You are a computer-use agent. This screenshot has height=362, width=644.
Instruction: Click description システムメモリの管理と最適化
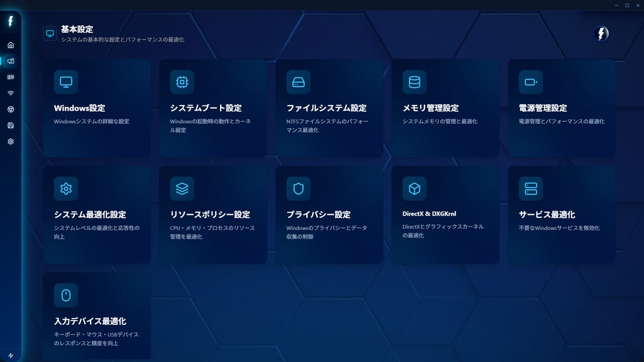point(440,121)
